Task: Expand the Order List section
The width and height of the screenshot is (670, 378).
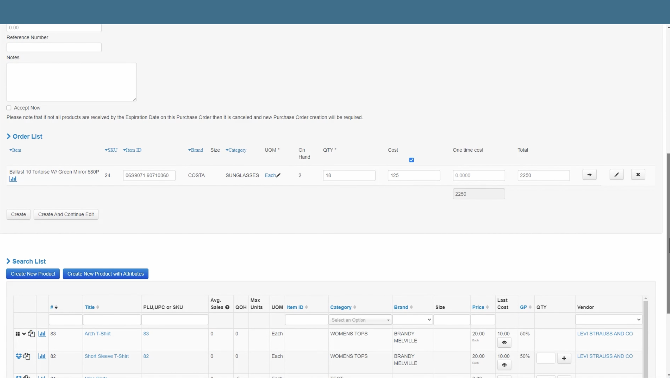Action: [x=24, y=137]
